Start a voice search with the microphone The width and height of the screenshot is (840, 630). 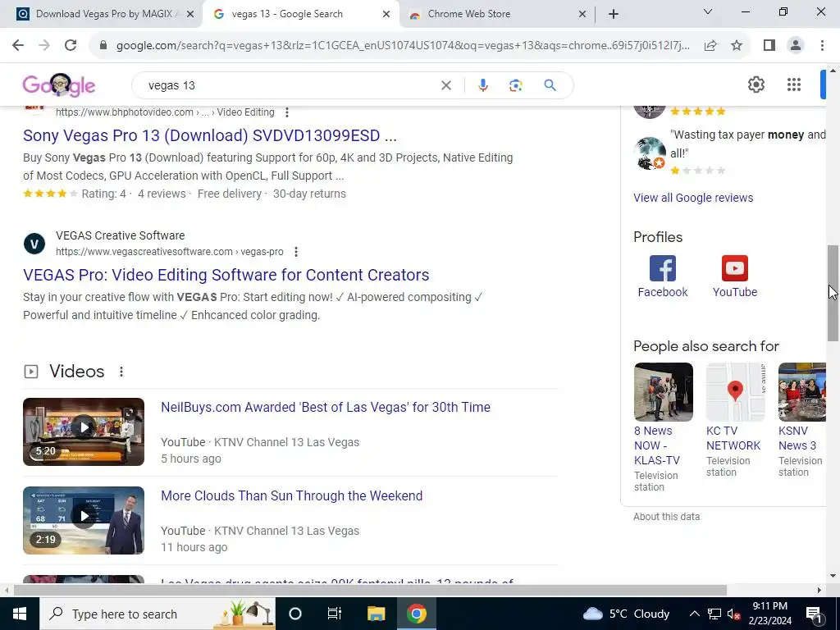(482, 85)
